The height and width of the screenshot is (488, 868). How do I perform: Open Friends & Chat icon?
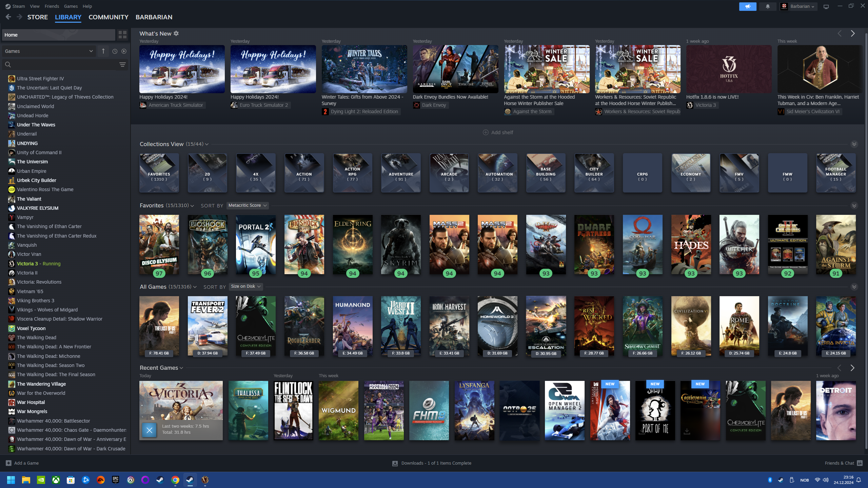[860, 463]
